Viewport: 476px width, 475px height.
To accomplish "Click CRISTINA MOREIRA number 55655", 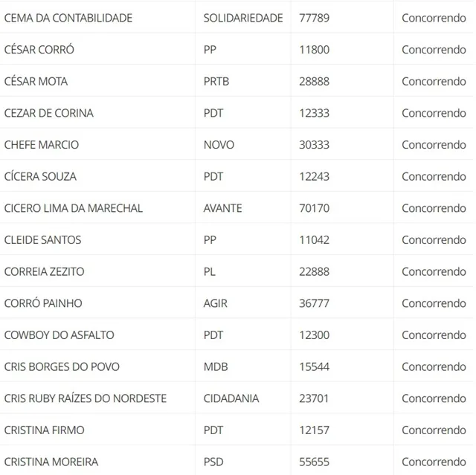I will 314,462.
